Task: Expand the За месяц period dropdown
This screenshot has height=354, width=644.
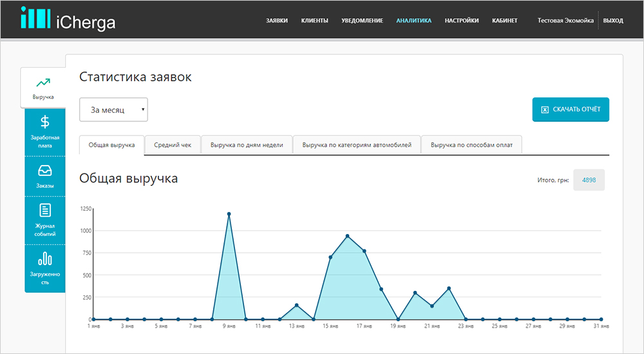Action: 113,110
